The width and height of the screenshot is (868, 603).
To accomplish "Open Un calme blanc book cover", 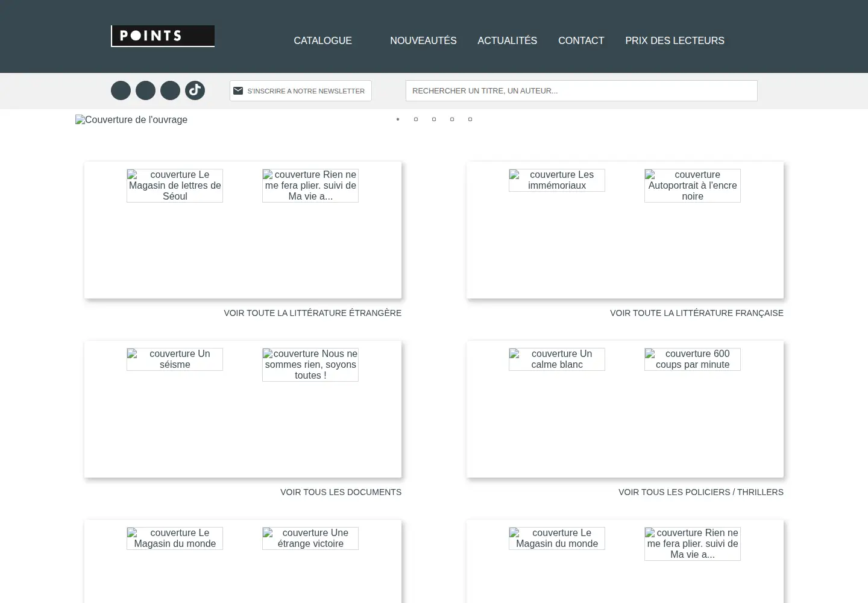I will tap(557, 359).
